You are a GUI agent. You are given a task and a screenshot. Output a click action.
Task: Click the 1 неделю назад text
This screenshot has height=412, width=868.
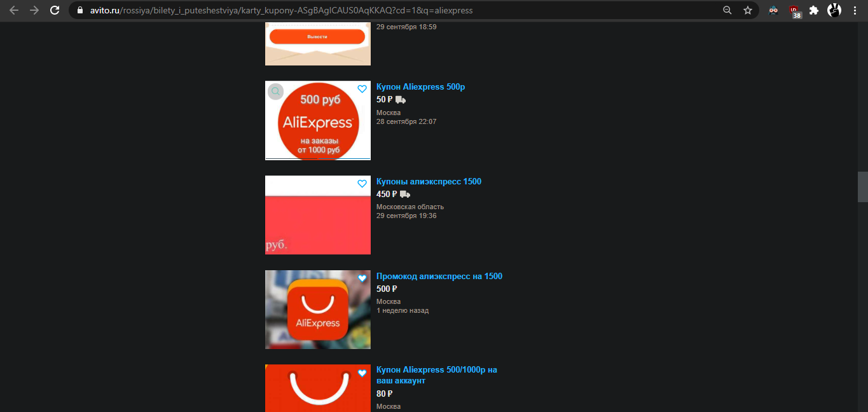(x=403, y=310)
